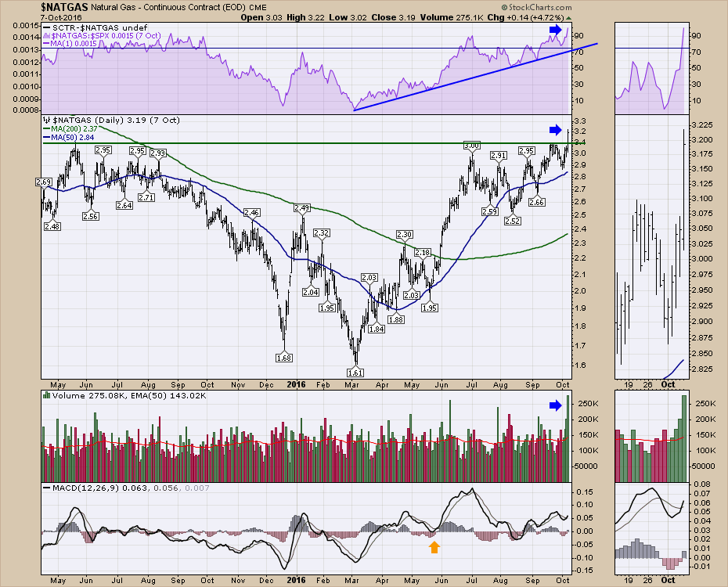The height and width of the screenshot is (587, 728).
Task: Click the 'MA(200) 2.37' legend entry
Action: [70, 128]
